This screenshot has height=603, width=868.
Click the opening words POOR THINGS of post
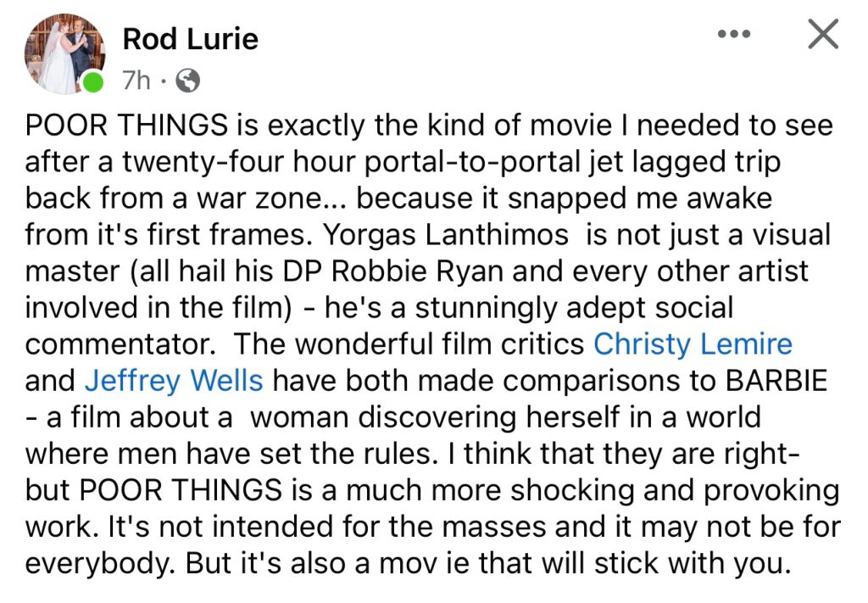(125, 125)
